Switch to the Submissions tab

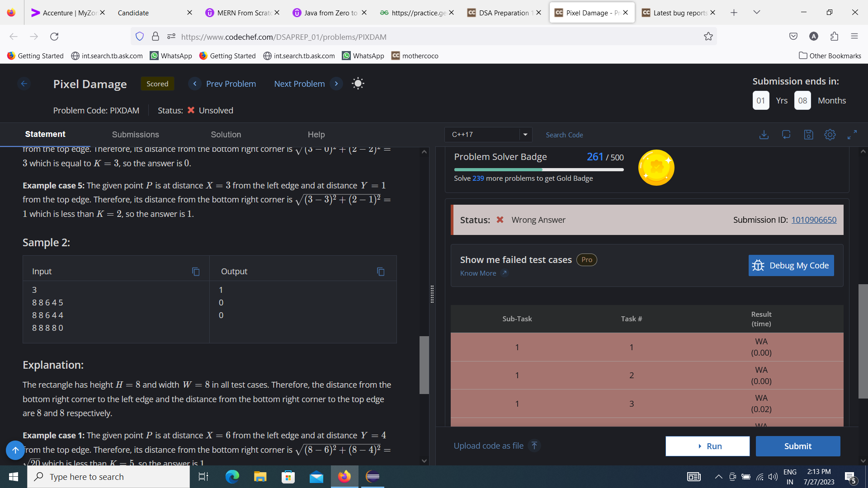pyautogui.click(x=135, y=135)
